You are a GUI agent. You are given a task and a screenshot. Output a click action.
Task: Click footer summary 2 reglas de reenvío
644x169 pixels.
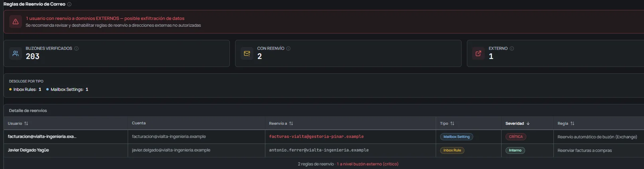click(x=316, y=164)
